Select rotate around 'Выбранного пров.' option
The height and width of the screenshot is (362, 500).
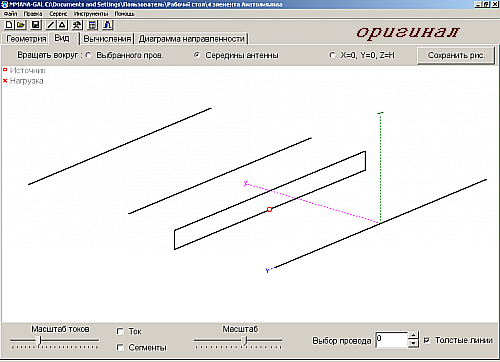(88, 55)
